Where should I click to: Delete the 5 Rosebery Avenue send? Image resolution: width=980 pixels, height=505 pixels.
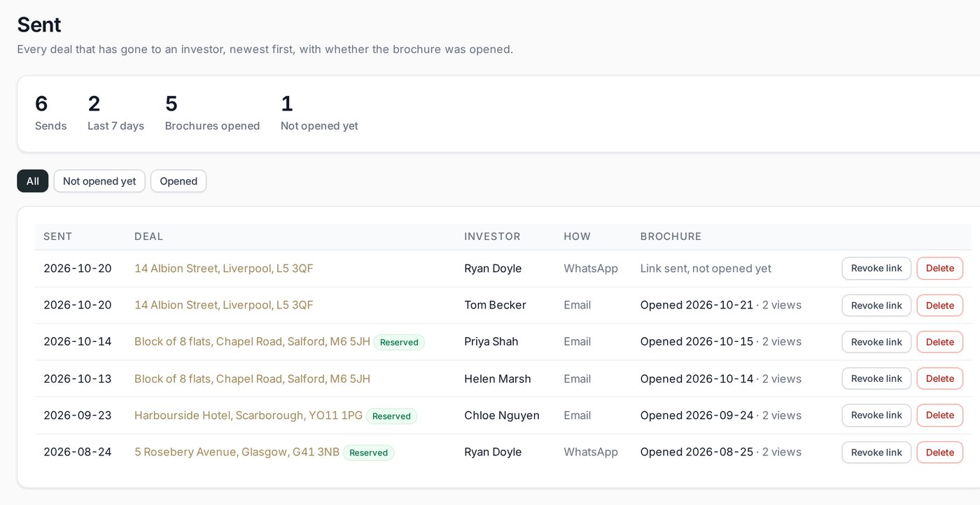[x=940, y=453]
